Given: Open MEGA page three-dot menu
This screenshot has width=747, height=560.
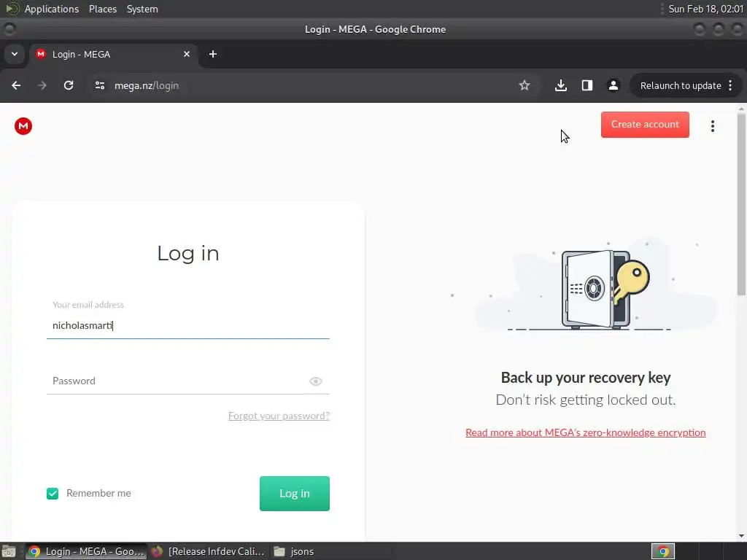Looking at the screenshot, I should point(712,126).
